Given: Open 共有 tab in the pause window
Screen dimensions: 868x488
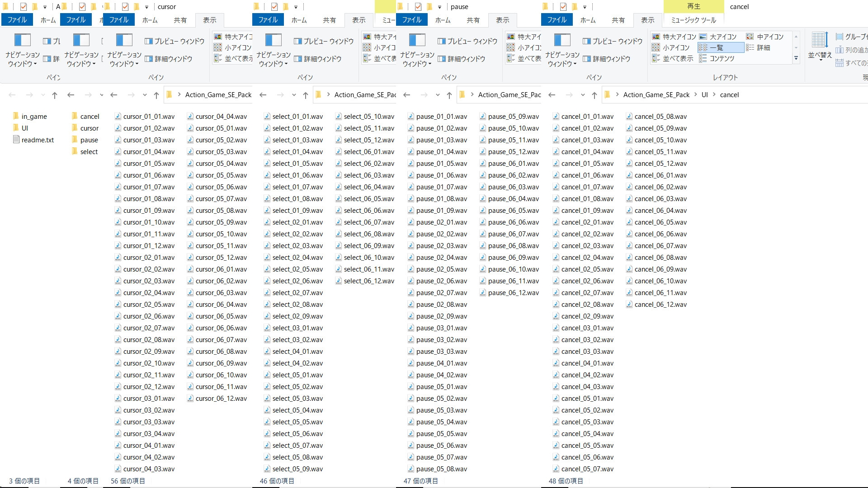Looking at the screenshot, I should (473, 20).
